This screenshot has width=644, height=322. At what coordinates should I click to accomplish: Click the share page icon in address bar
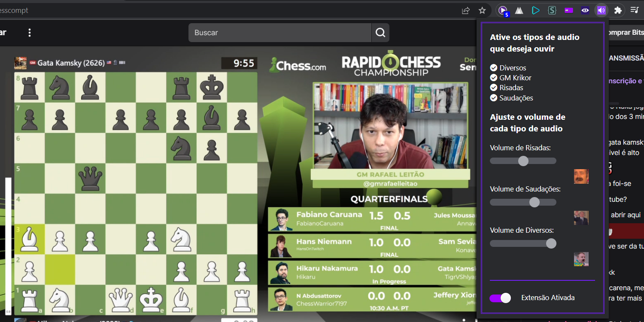click(x=466, y=10)
